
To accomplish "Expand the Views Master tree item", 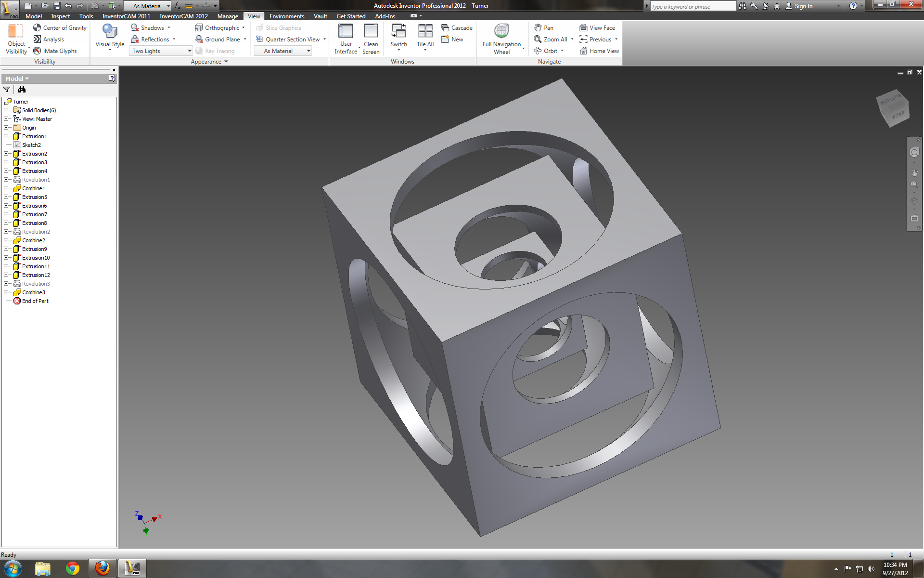I will (6, 119).
